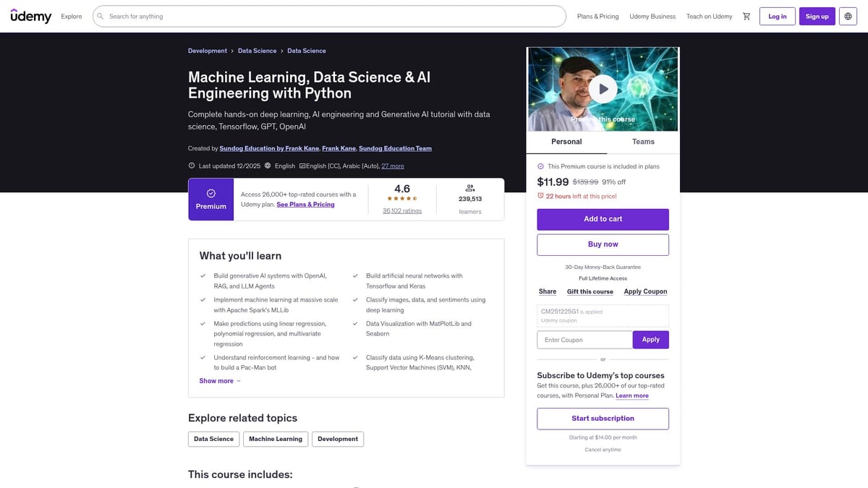
Task: Play the course preview video
Action: click(603, 89)
